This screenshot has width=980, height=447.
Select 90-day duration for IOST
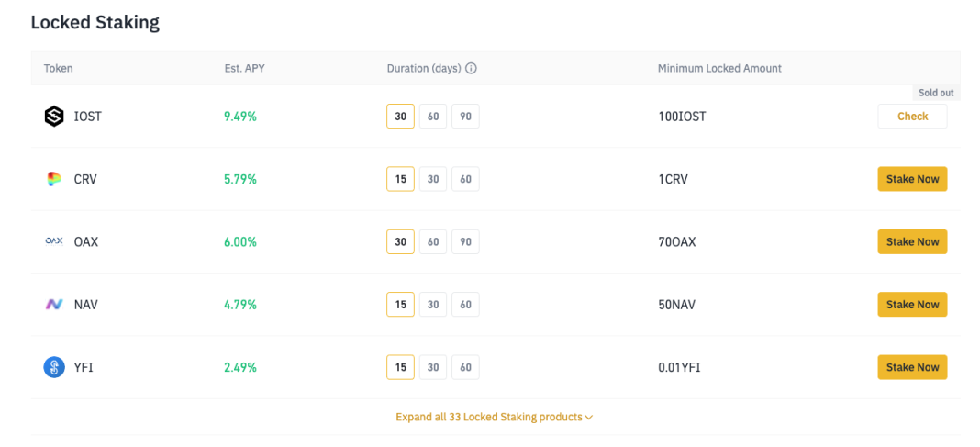tap(465, 117)
